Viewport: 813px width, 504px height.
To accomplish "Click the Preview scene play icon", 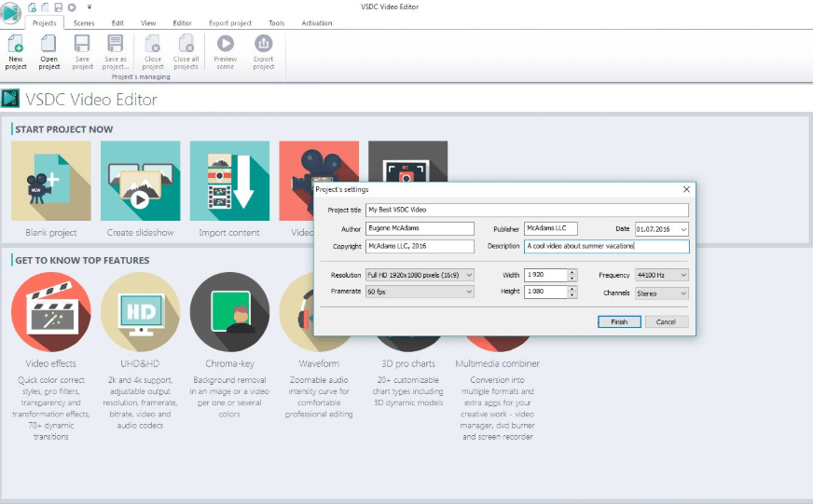I will click(225, 44).
